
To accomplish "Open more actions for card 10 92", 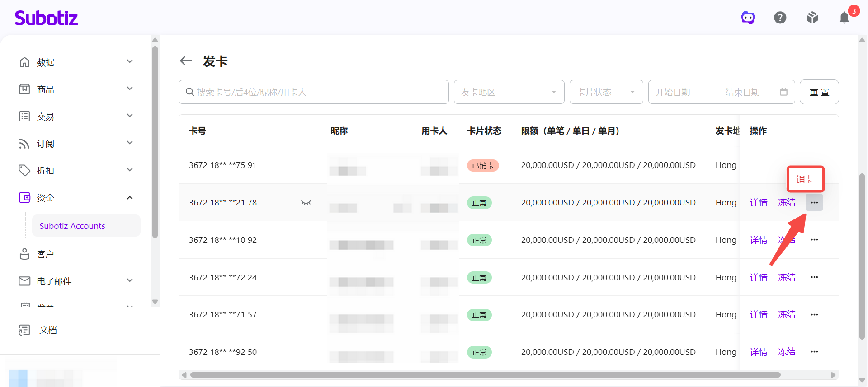I will 814,240.
